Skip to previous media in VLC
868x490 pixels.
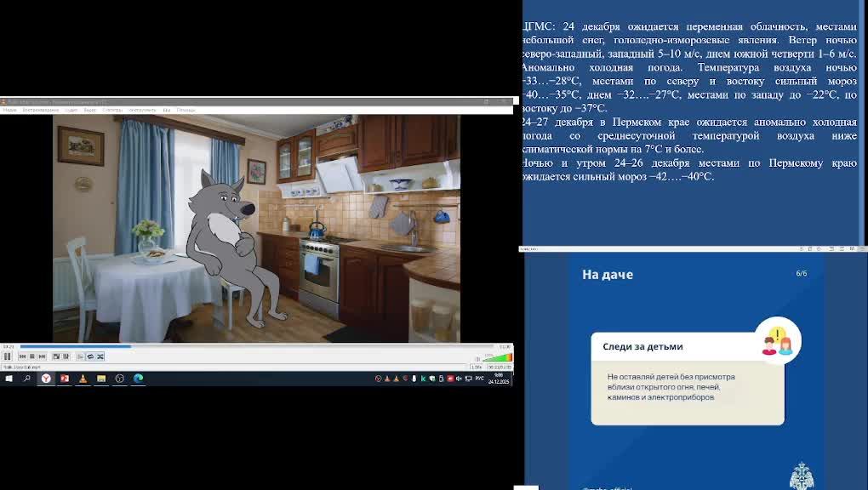pyautogui.click(x=22, y=356)
